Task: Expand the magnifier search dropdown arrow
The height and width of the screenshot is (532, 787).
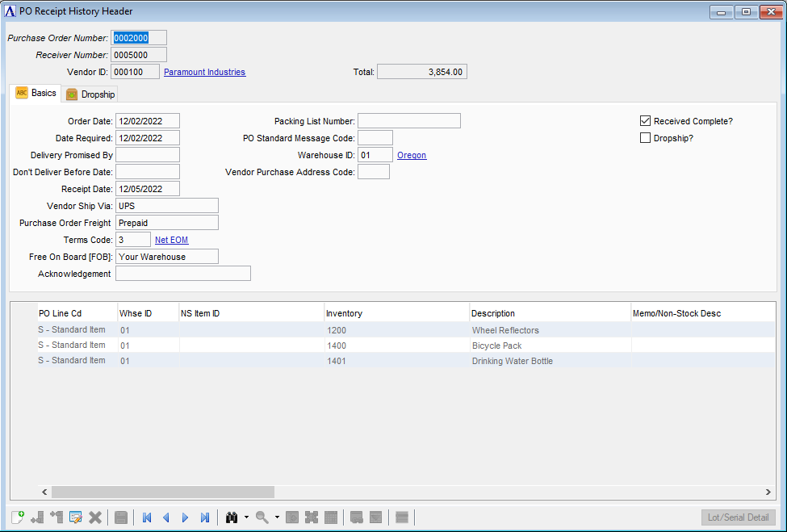Action: [277, 517]
